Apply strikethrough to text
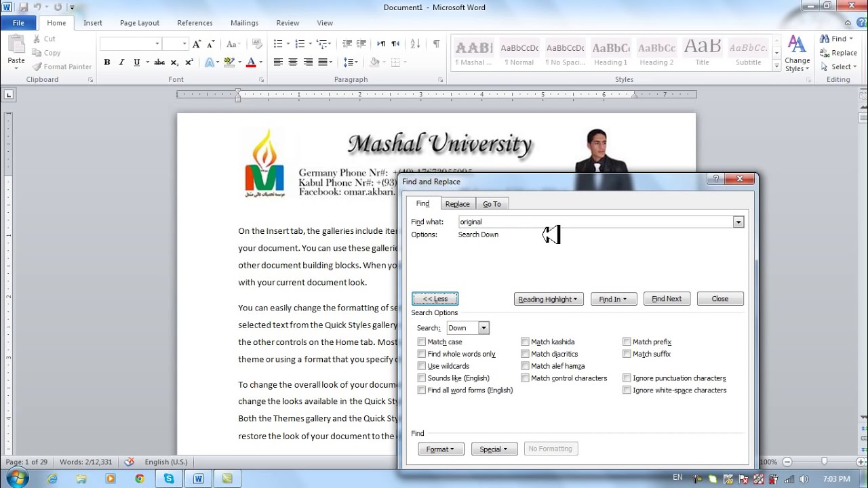Screen dimensions: 868x488 point(159,62)
